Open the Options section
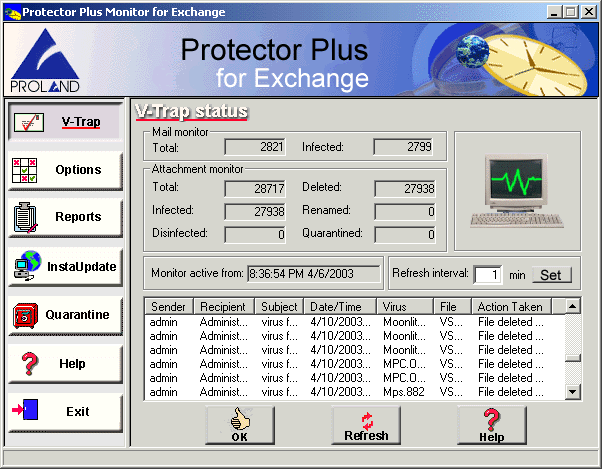The image size is (602, 469). (x=65, y=170)
